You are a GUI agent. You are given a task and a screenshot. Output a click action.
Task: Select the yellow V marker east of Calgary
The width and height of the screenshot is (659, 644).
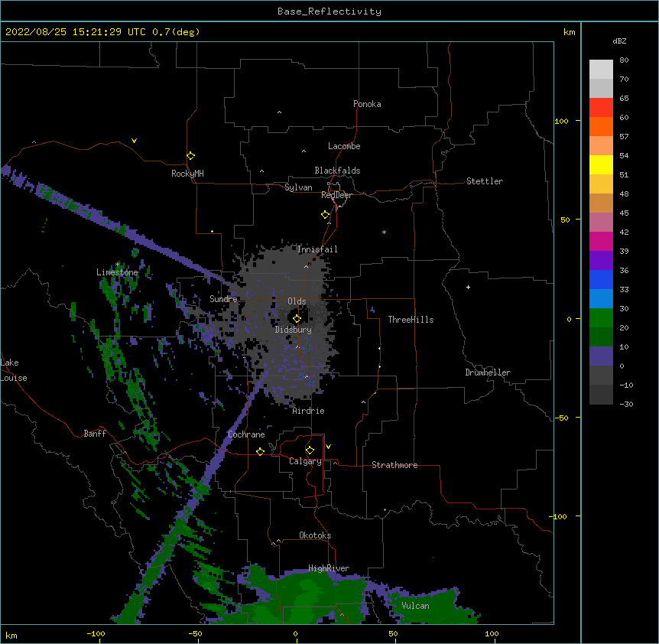point(328,447)
